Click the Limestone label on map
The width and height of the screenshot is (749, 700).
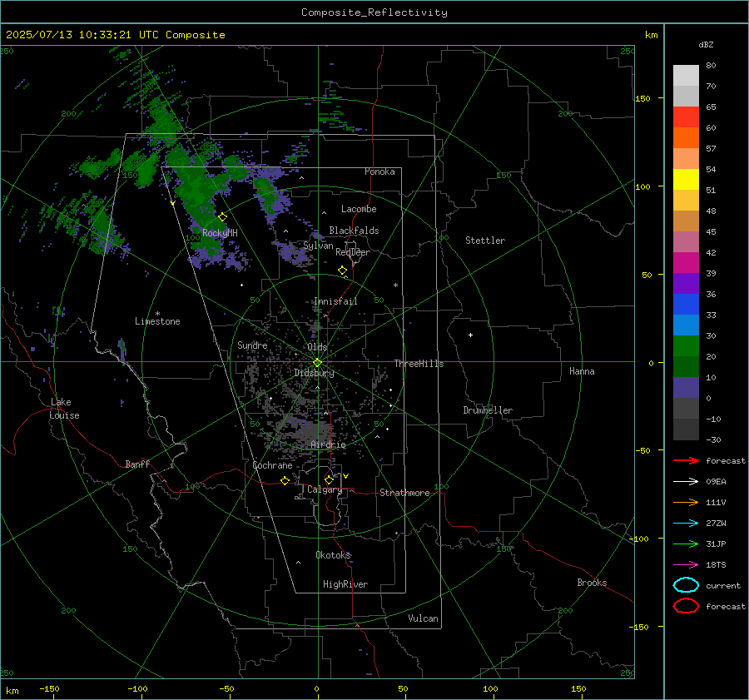coord(157,321)
